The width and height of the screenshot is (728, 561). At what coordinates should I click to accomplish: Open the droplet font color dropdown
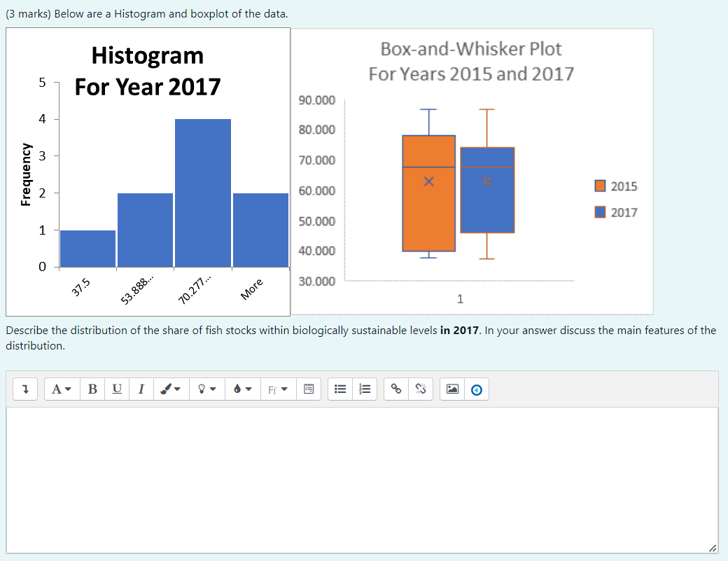(x=243, y=389)
